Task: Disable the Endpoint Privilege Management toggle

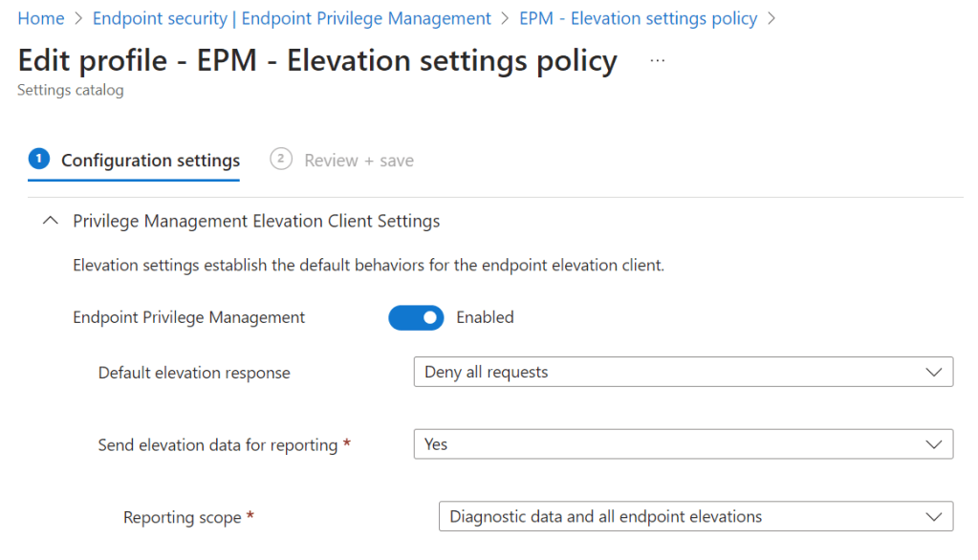Action: click(416, 317)
